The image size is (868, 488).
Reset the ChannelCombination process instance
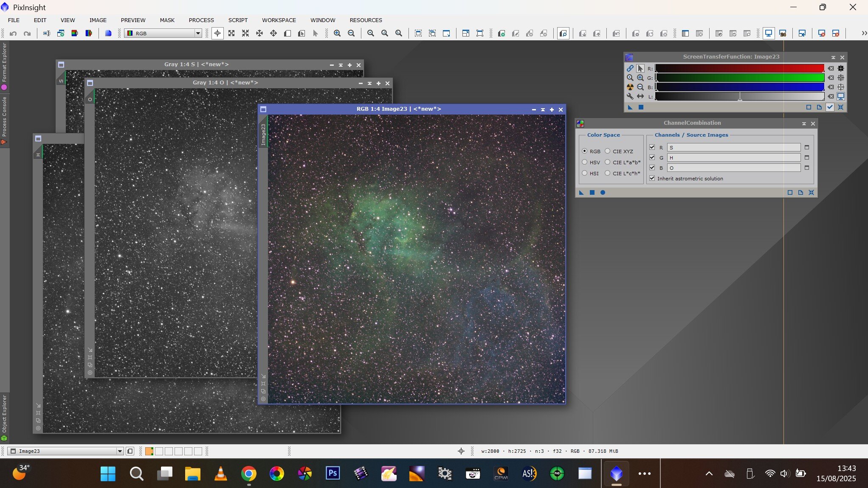click(x=811, y=193)
